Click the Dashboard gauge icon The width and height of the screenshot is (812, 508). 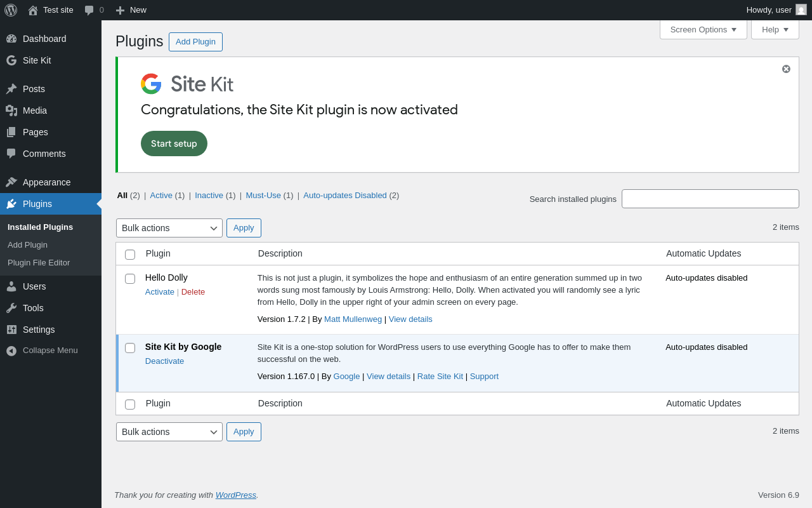pos(11,39)
